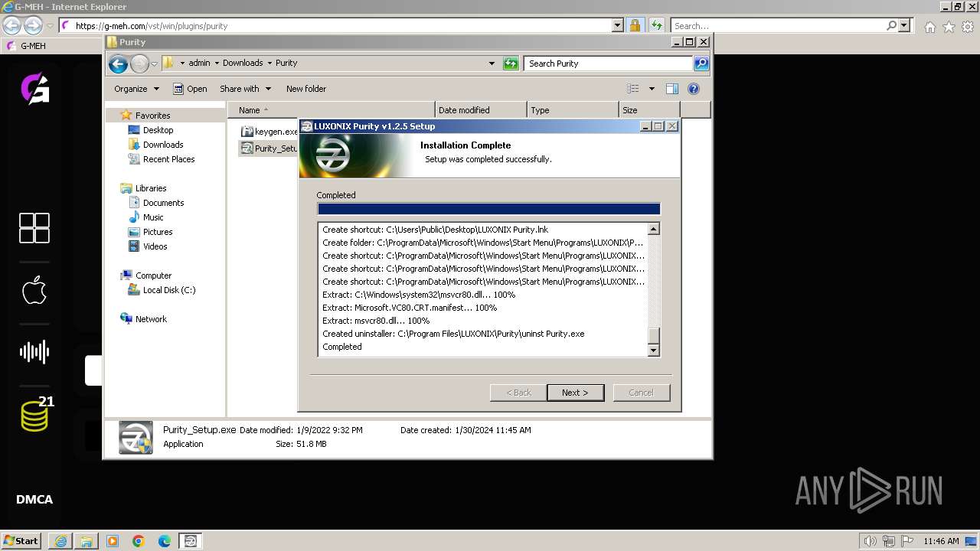Open the address bar history dropdown in the Purity window
This screenshot has height=551, width=980.
pos(492,64)
